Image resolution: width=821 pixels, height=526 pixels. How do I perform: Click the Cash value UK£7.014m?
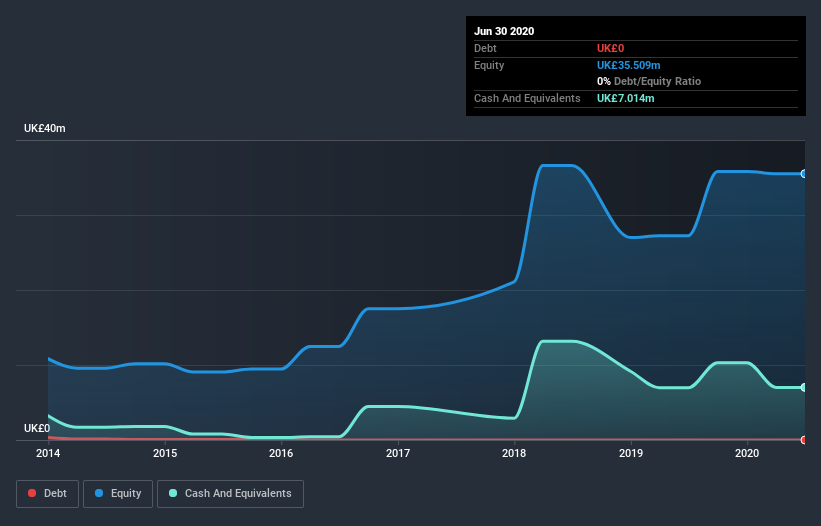coord(626,98)
